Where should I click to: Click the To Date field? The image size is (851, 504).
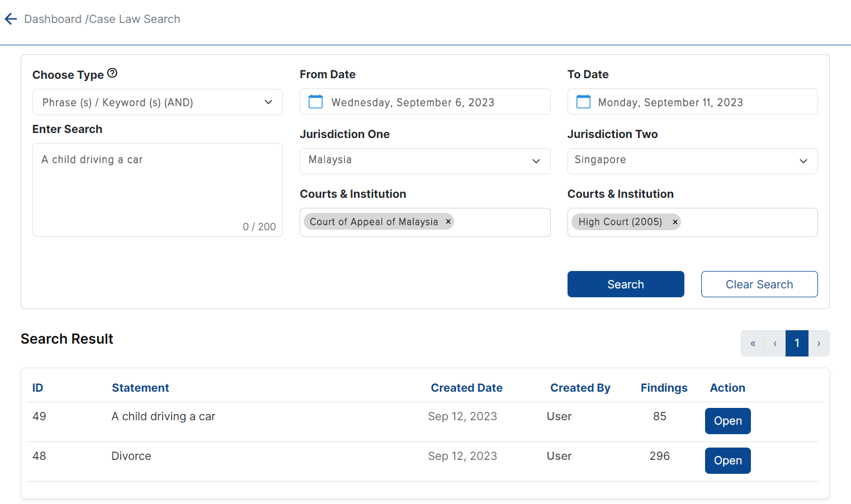(692, 102)
